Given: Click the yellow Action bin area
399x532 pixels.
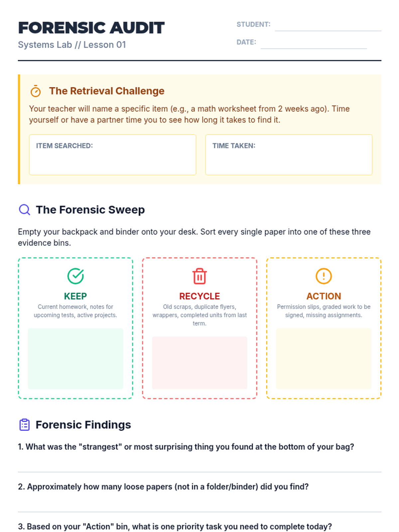Looking at the screenshot, I should coord(324,358).
